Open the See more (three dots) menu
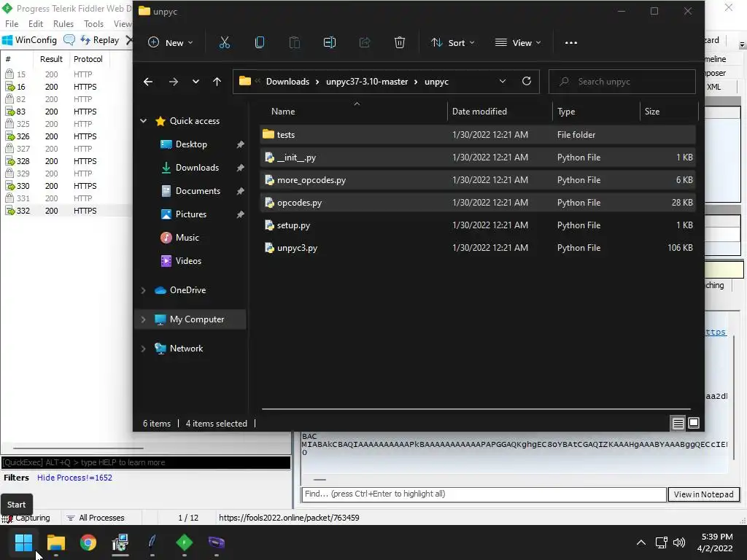 570,43
